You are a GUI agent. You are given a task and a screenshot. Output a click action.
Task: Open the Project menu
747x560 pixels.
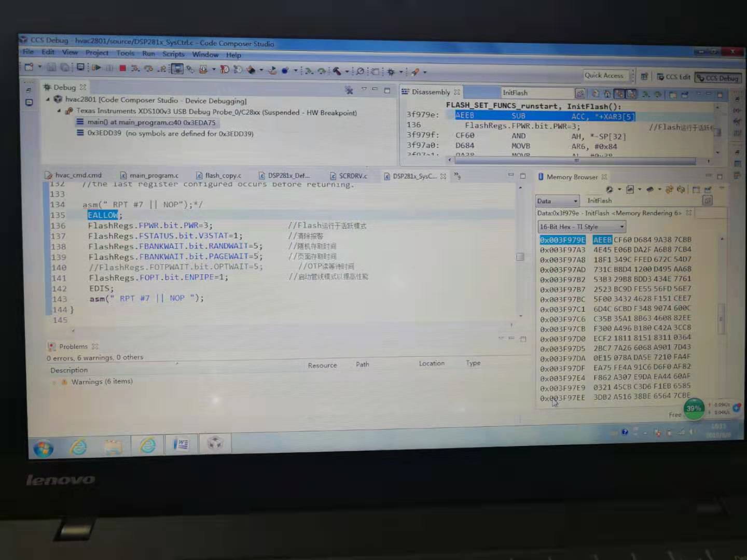click(97, 52)
